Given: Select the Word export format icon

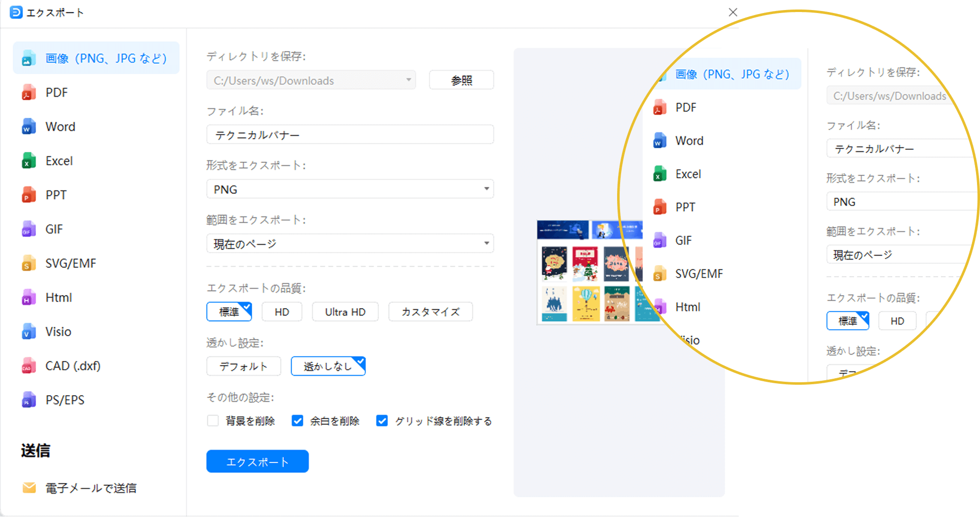Looking at the screenshot, I should (x=29, y=126).
